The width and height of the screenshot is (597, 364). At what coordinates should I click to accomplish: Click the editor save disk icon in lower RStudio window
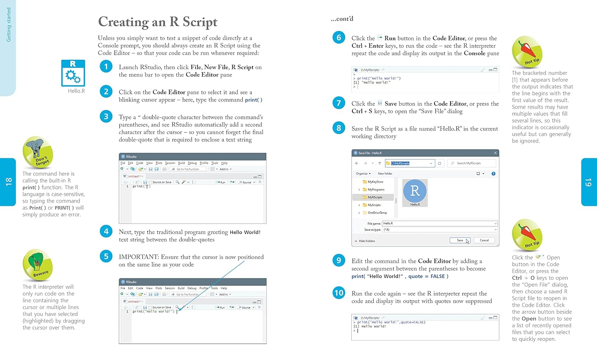pos(144,308)
